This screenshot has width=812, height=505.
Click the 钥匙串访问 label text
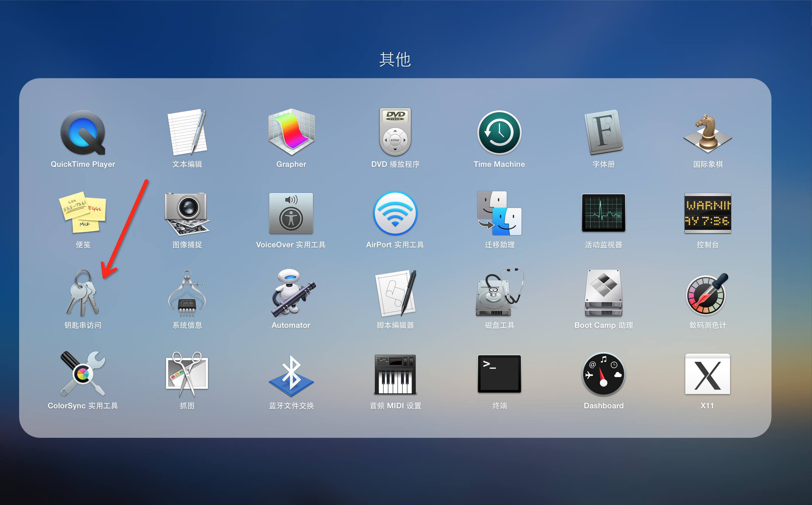(x=83, y=325)
